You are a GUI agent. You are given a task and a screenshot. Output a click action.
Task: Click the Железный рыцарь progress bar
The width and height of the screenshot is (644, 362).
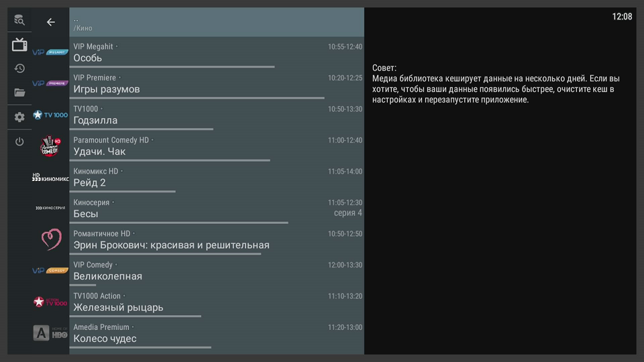point(137,316)
